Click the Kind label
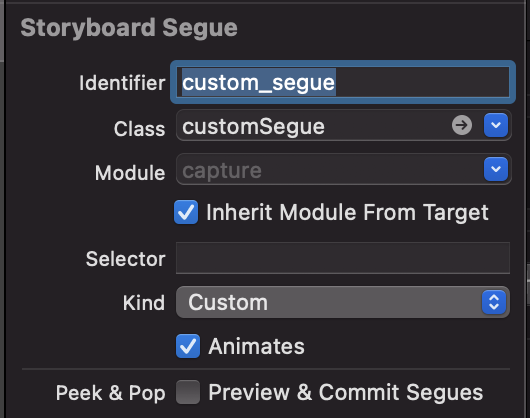 [x=144, y=303]
